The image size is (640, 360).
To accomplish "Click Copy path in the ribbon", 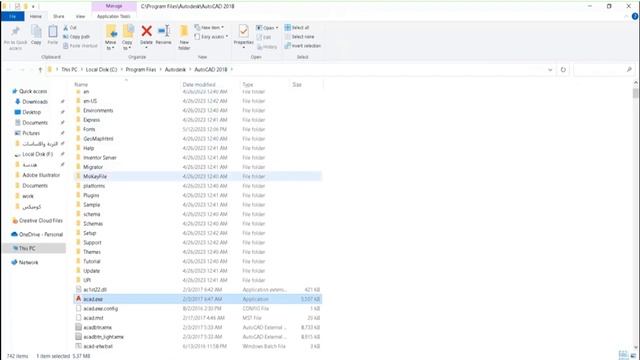I will tap(76, 37).
